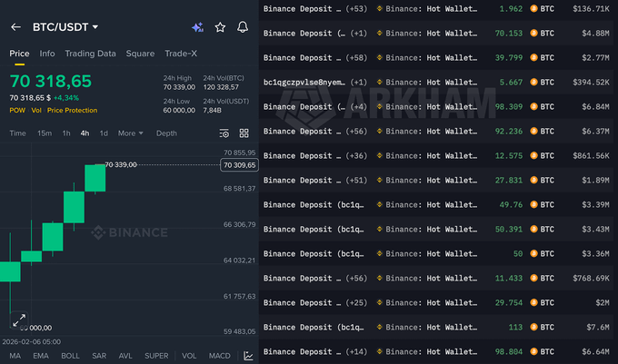Image resolution: width=618 pixels, height=364 pixels.
Task: Open the chart settings icon beside Depth
Action: (224, 133)
